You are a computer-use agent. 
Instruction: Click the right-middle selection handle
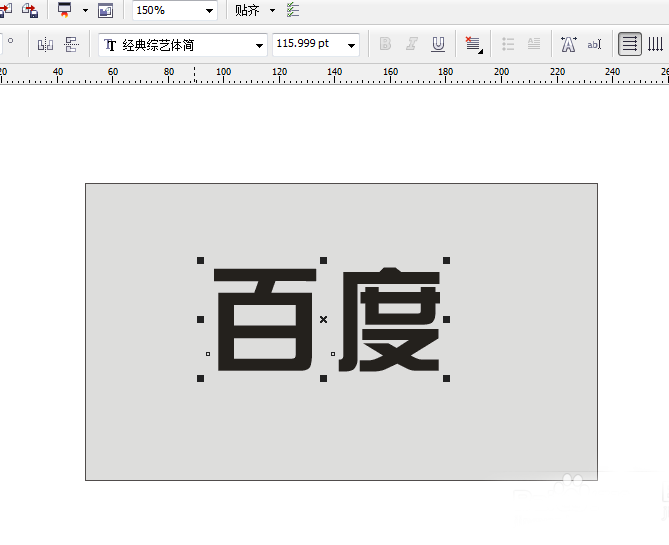446,319
